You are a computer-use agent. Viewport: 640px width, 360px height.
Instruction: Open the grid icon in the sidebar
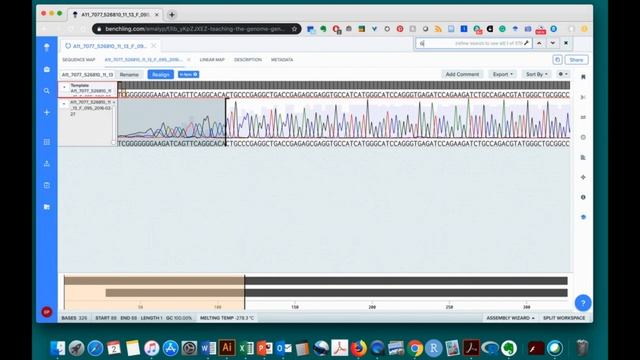click(x=47, y=142)
